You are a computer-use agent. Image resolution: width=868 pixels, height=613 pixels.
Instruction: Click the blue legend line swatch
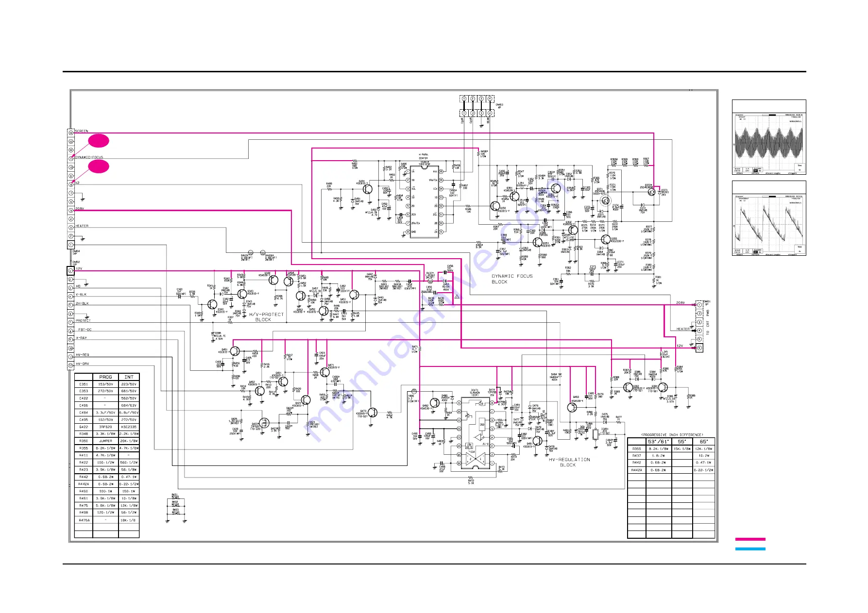point(750,549)
